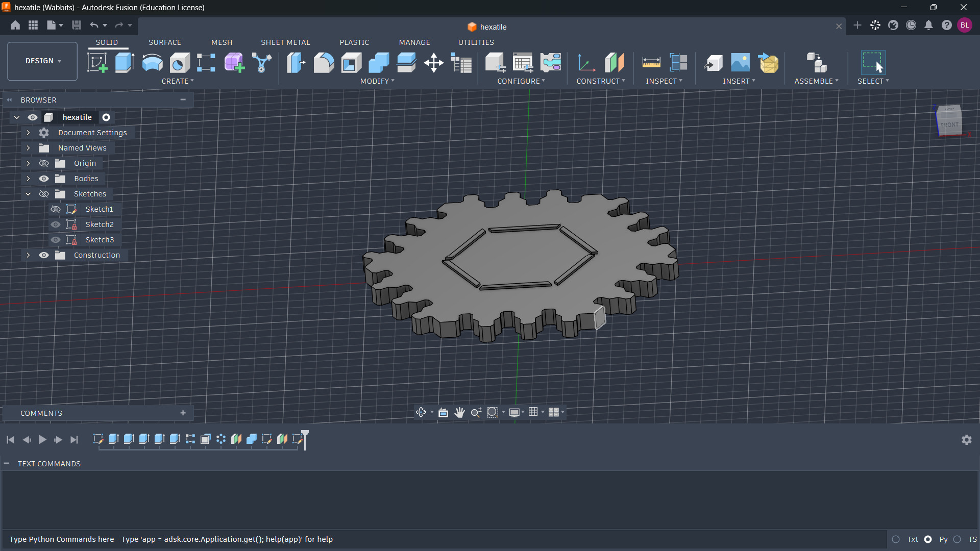Toggle visibility of Origin folder
Image resolution: width=980 pixels, height=551 pixels.
coord(44,163)
